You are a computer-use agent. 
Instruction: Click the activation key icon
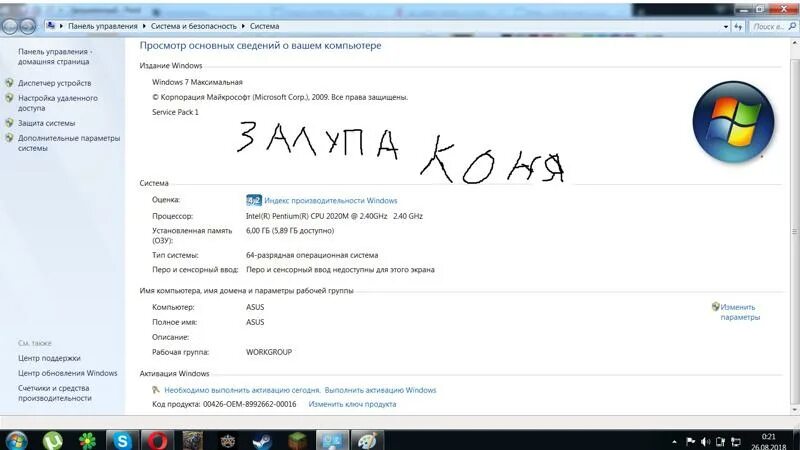pyautogui.click(x=156, y=390)
